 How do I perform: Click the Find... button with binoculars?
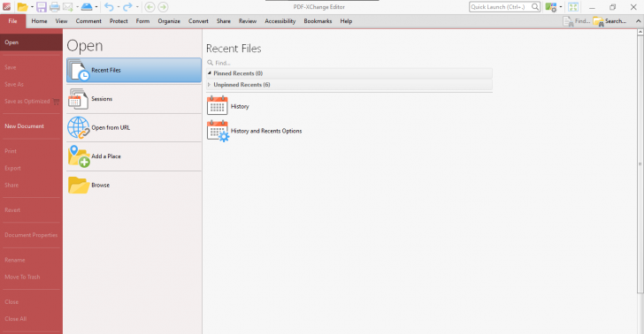pos(576,21)
